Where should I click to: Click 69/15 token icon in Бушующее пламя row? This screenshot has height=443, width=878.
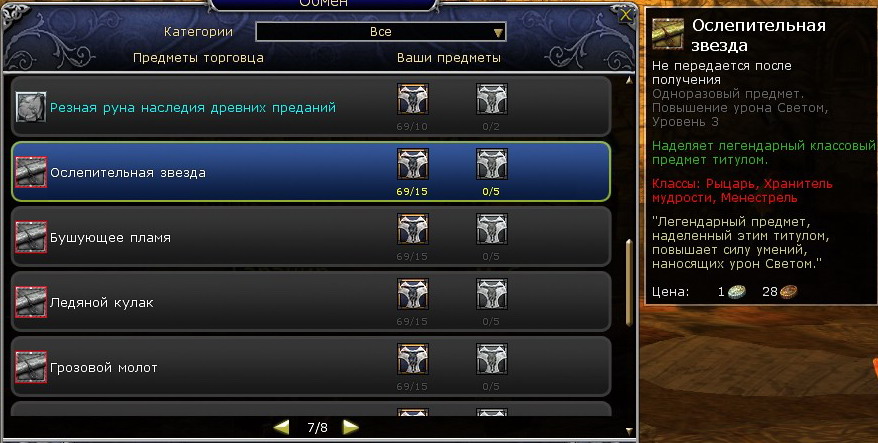(x=413, y=229)
